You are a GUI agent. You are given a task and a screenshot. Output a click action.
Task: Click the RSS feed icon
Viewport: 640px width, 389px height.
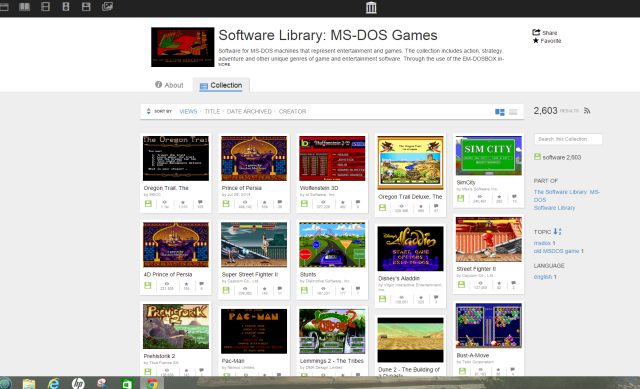click(587, 111)
